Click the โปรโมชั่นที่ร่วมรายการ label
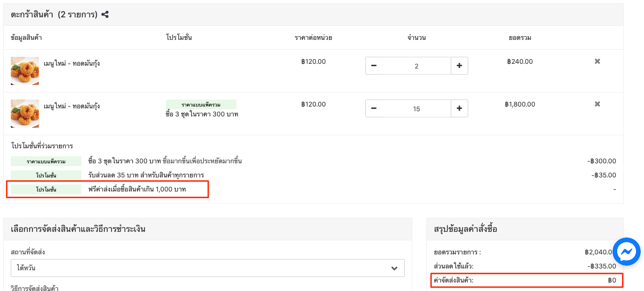644x291 pixels. pos(42,146)
